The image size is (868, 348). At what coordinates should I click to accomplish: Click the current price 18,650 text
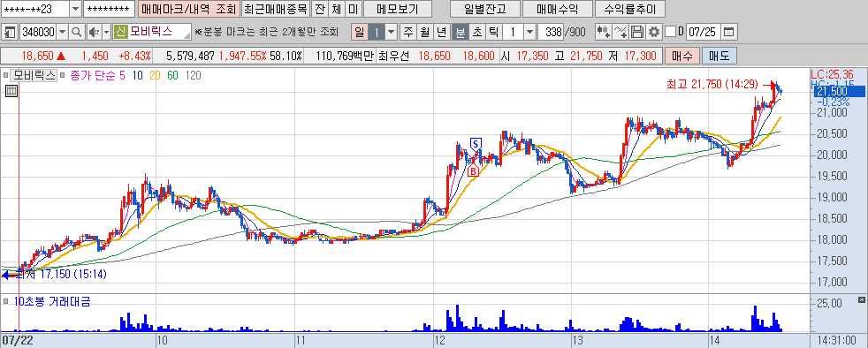pyautogui.click(x=38, y=56)
